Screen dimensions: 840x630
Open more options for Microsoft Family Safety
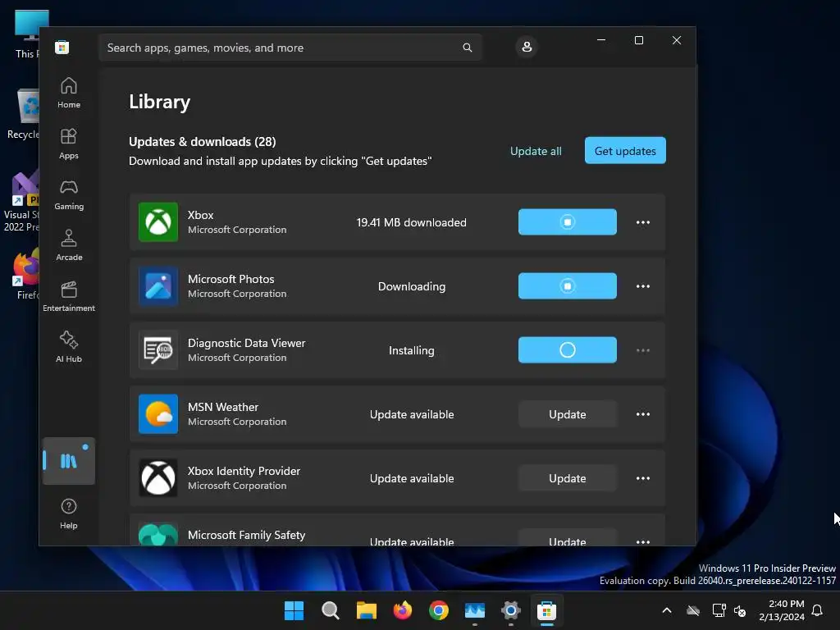[x=643, y=541]
